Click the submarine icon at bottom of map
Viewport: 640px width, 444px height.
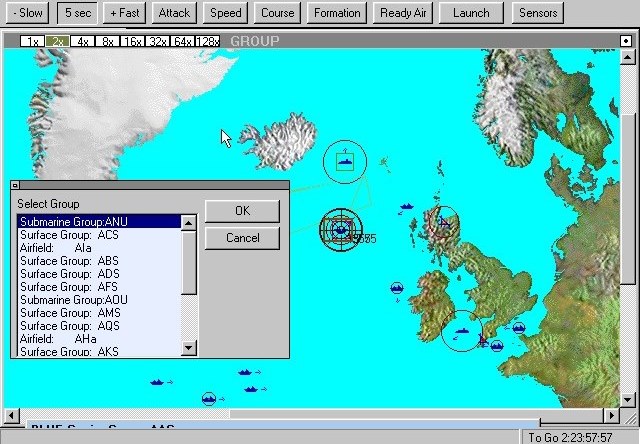point(209,398)
